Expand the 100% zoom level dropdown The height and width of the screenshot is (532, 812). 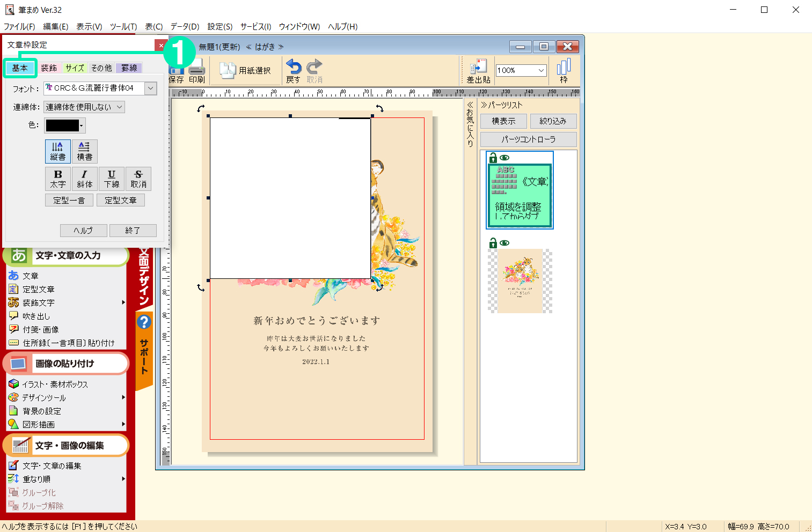pos(541,70)
